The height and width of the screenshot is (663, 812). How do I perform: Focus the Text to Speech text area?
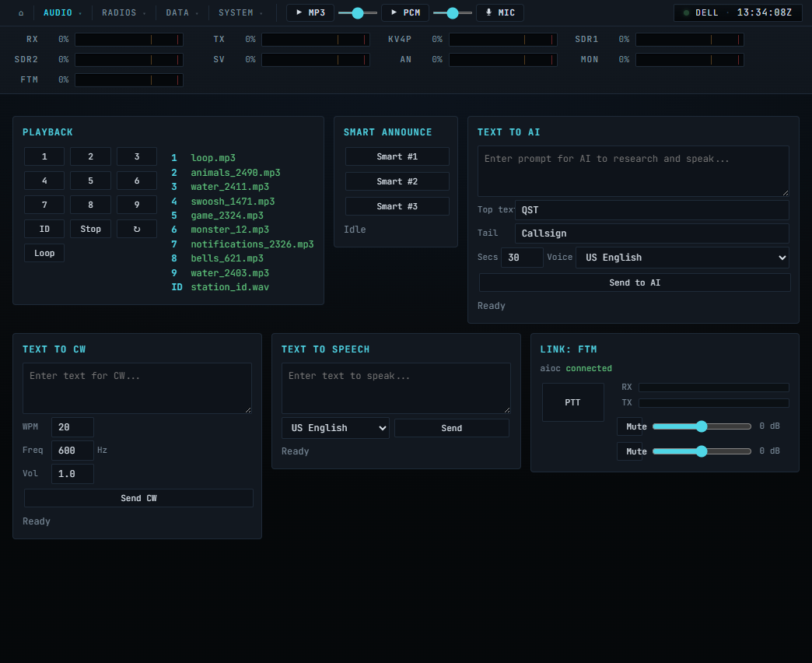click(x=396, y=388)
